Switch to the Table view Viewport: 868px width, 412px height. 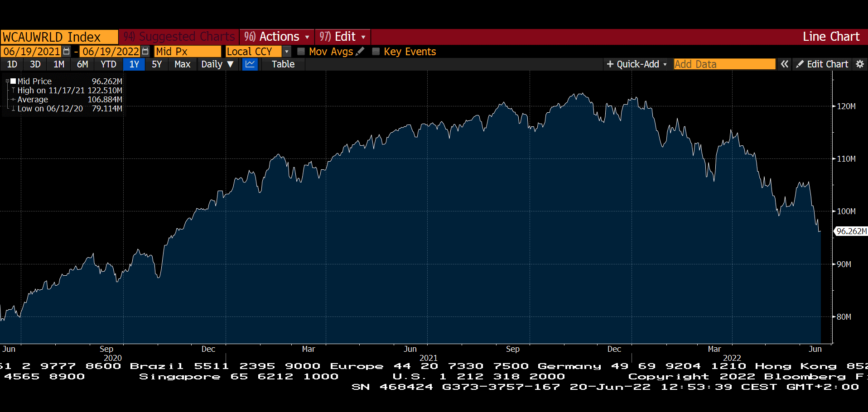[x=283, y=64]
